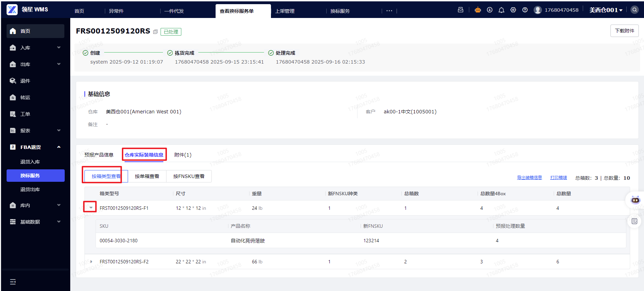Click the 基础数据 icon in sidebar

tap(13, 222)
